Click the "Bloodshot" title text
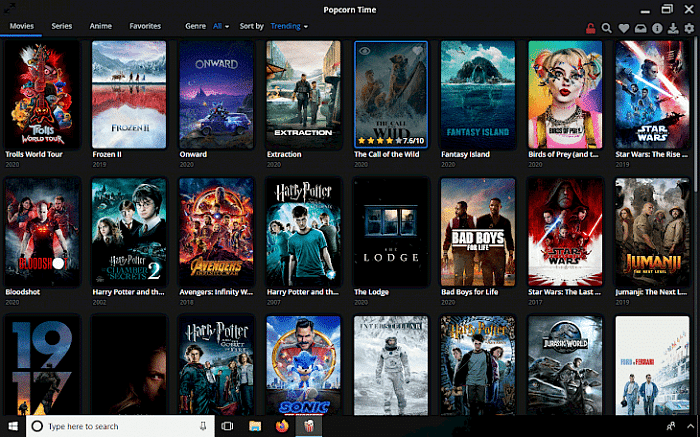This screenshot has width=700, height=437. pos(23,292)
